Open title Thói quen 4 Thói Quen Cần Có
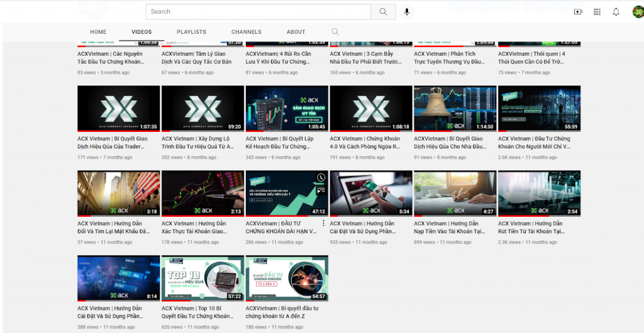Screen dimensions: 644x333 (532, 58)
